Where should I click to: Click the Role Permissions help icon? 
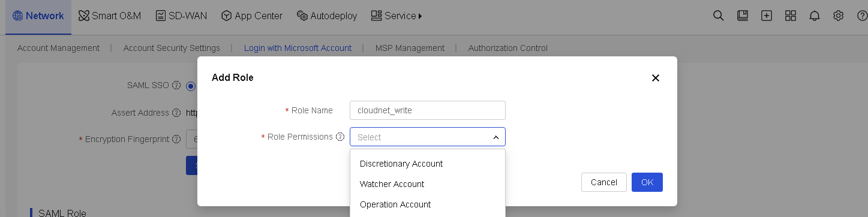pos(340,137)
